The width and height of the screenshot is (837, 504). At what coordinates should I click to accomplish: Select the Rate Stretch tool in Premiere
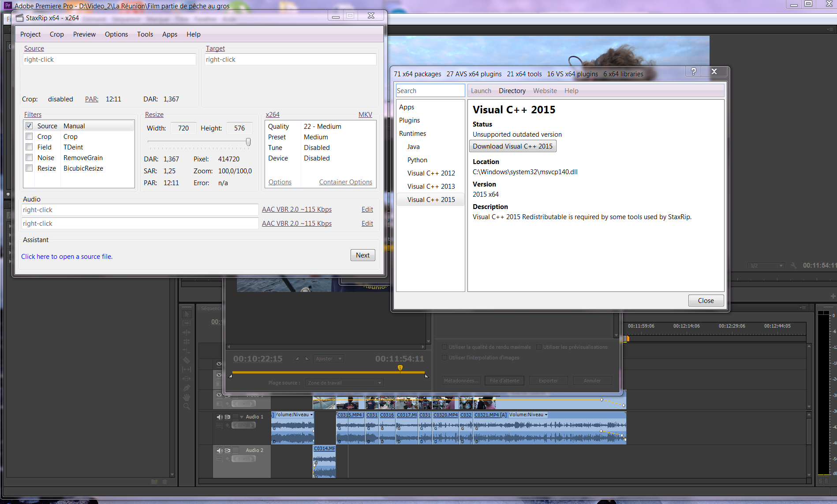(187, 351)
